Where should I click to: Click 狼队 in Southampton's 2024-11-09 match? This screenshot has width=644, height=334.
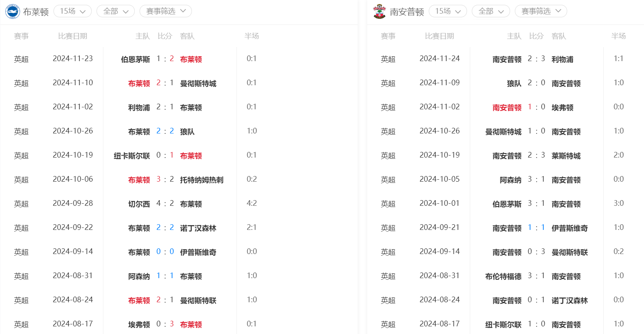[x=514, y=84]
